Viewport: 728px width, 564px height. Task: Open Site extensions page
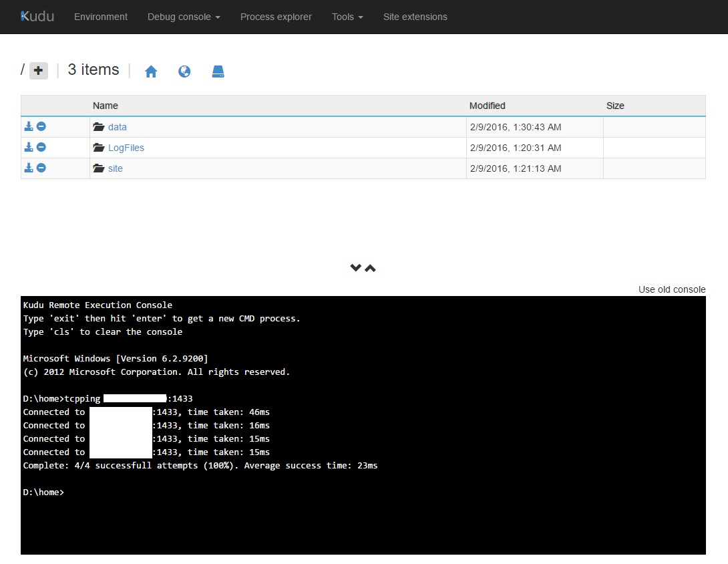(415, 17)
